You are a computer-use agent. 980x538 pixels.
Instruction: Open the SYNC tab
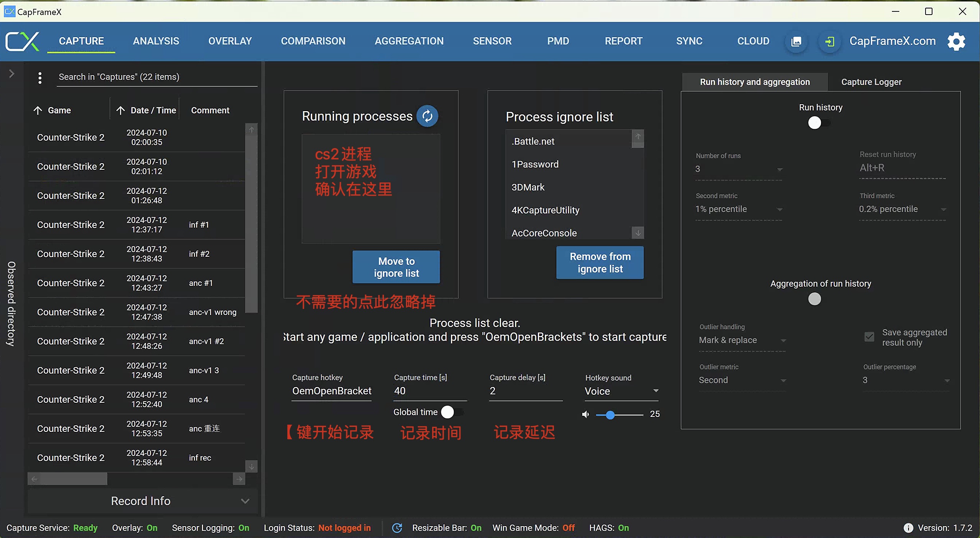point(689,41)
